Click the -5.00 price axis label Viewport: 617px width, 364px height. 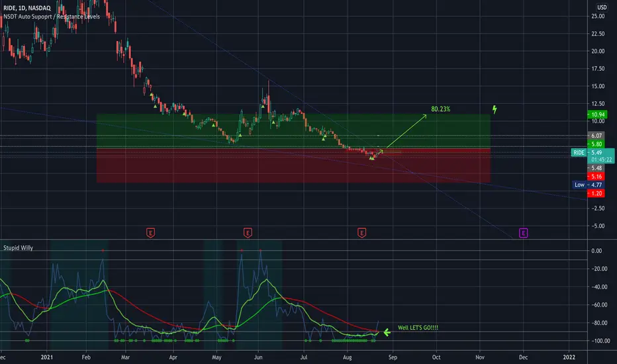click(598, 226)
